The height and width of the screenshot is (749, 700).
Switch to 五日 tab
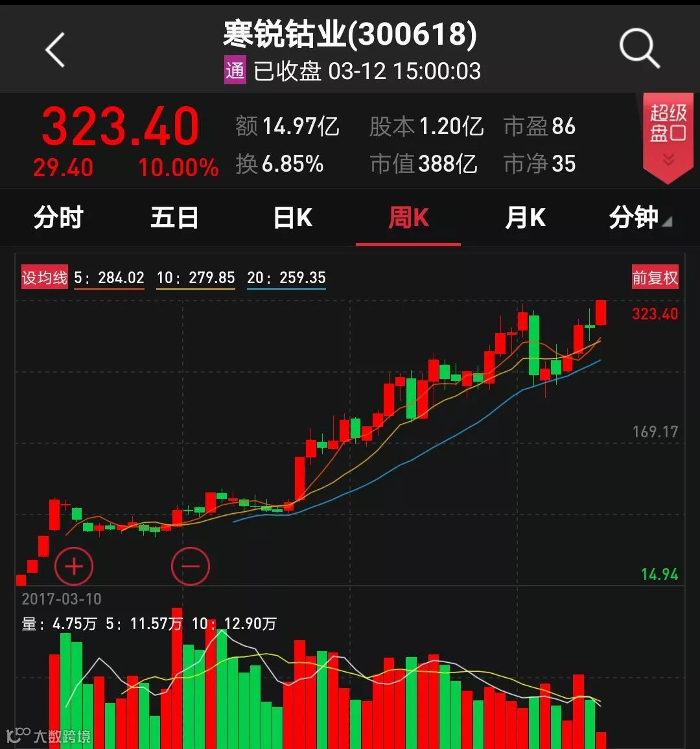point(175,218)
